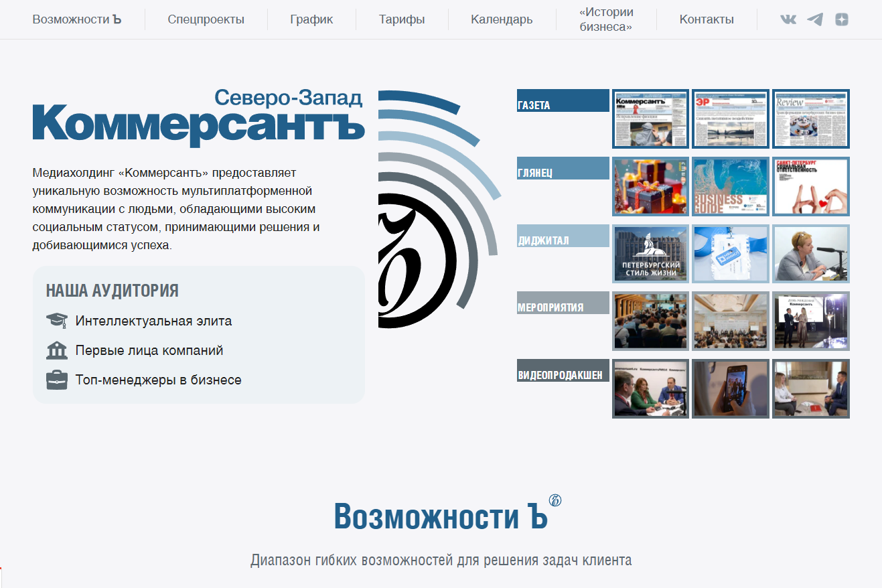
Task: Open the VK social icon in the header
Action: tap(790, 19)
